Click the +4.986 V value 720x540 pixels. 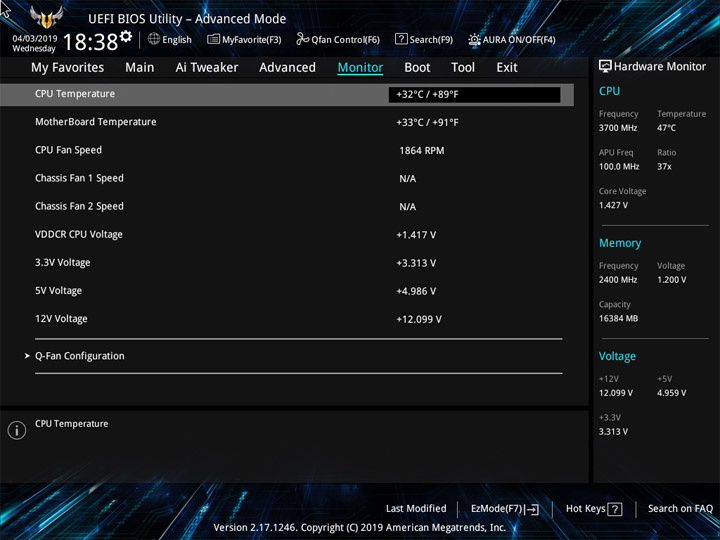tap(416, 291)
